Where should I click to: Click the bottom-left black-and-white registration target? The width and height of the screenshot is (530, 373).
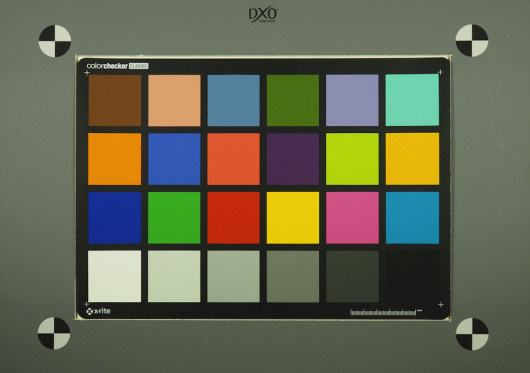54,333
